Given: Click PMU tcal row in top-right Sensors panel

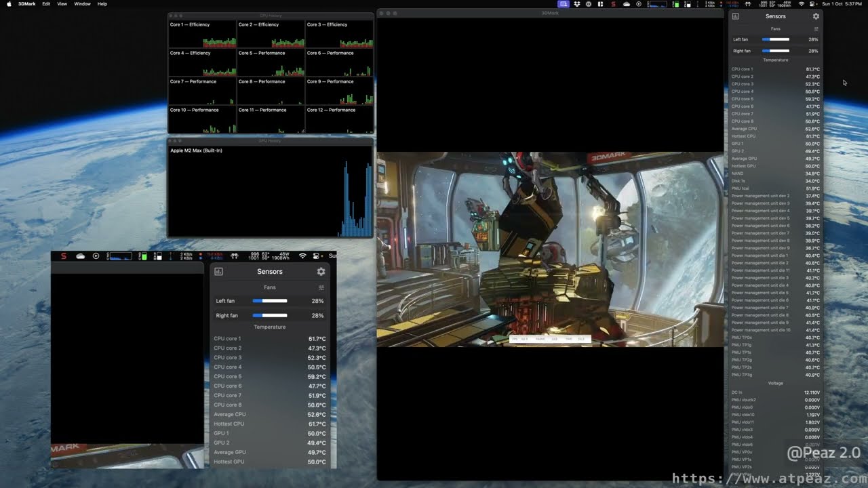Looking at the screenshot, I should (776, 188).
